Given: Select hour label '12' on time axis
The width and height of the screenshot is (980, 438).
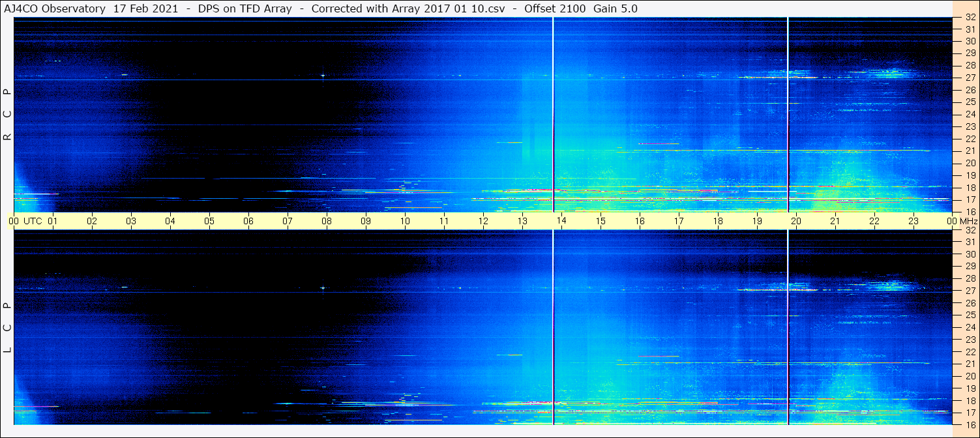Looking at the screenshot, I should (x=483, y=221).
